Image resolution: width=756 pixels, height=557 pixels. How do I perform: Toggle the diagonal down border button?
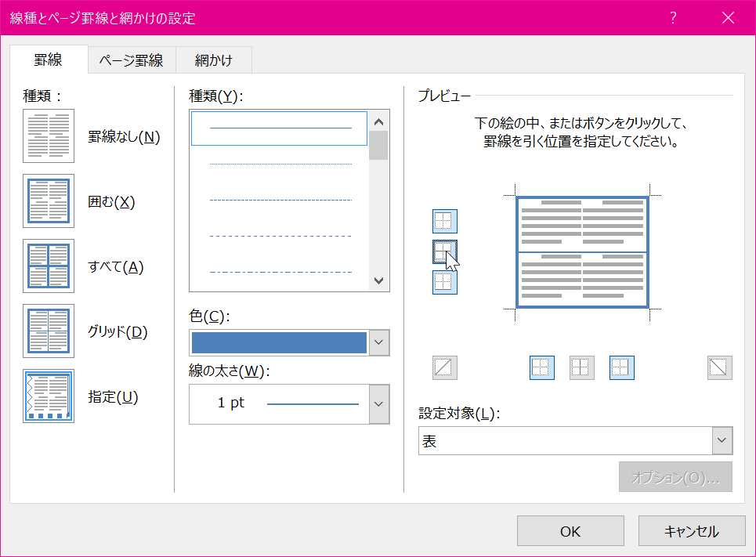click(720, 368)
